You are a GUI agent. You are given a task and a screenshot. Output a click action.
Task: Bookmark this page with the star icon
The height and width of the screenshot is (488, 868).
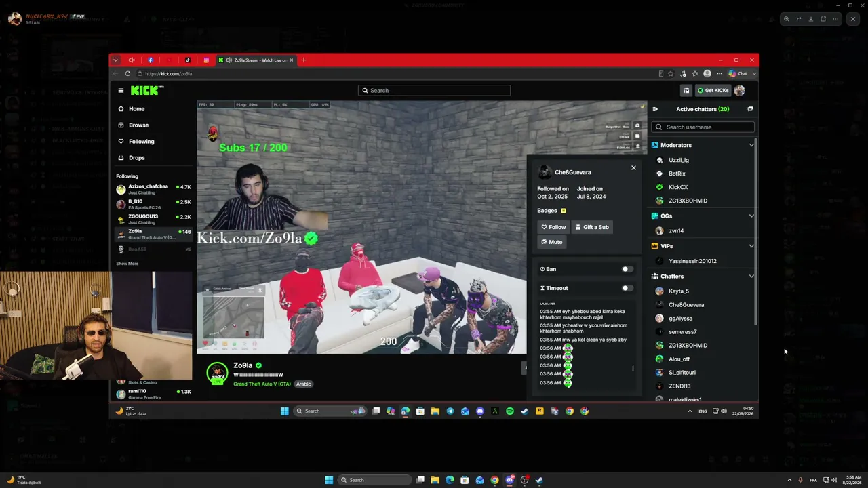coord(671,73)
